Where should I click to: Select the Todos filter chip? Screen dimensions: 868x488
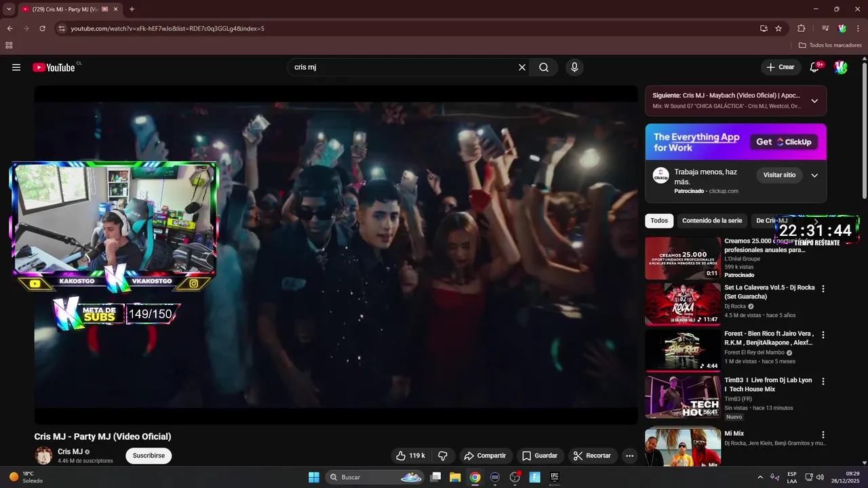click(659, 220)
